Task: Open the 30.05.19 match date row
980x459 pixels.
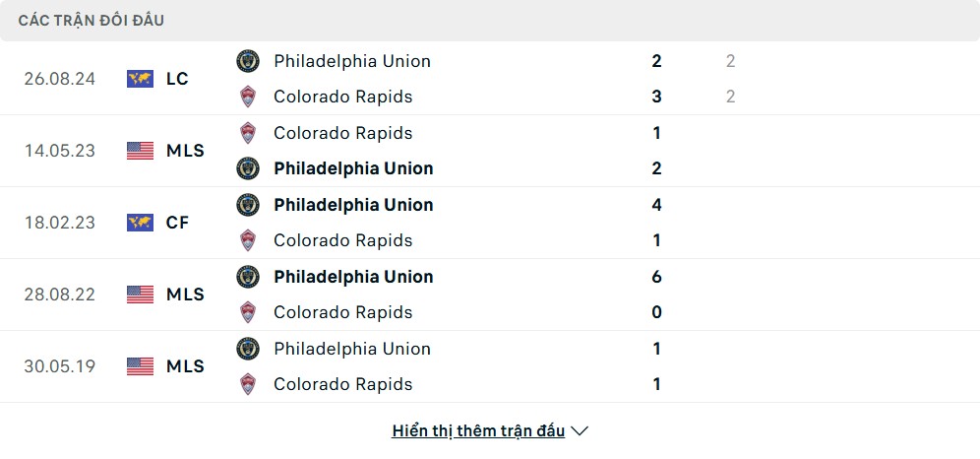Action: click(60, 366)
